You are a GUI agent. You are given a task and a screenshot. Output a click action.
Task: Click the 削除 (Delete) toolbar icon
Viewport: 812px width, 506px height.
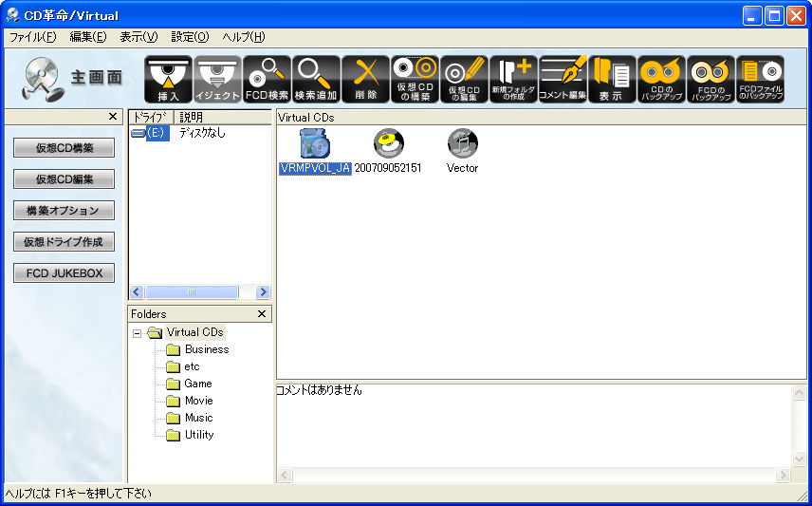tap(365, 80)
